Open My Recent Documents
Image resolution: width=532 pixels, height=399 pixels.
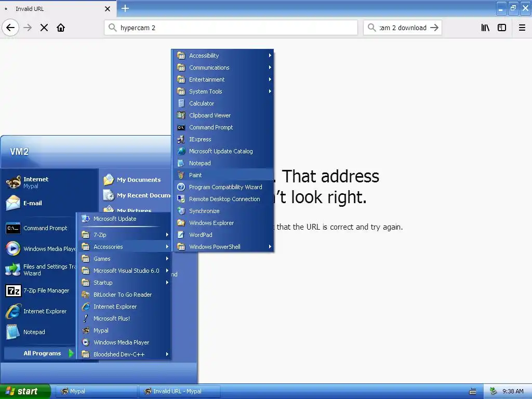137,195
